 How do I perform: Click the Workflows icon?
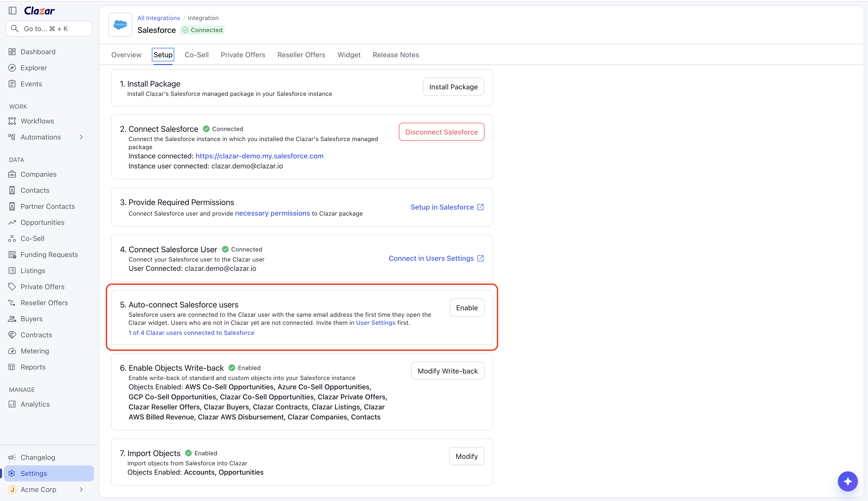coord(12,121)
